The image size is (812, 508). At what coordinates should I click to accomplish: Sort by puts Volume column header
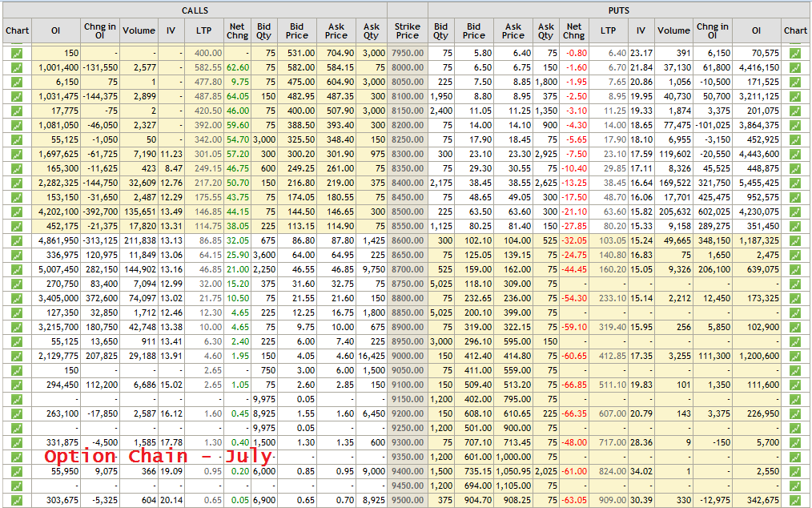(673, 30)
